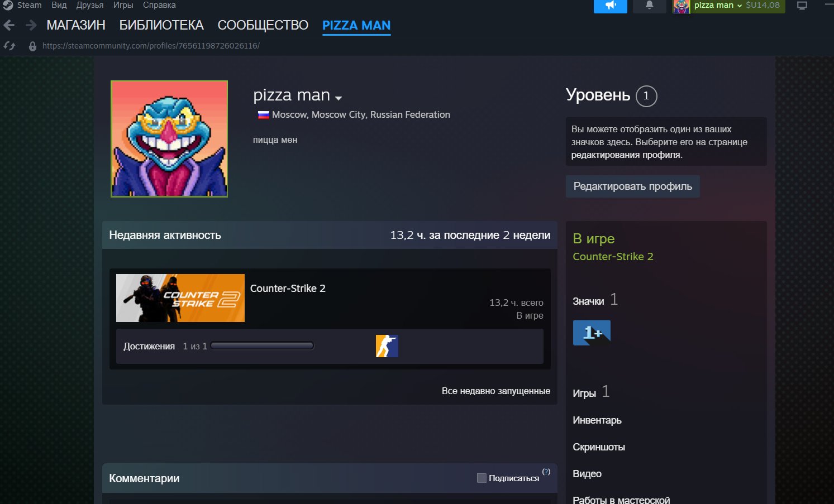The image size is (834, 504).
Task: Click 13,2 ч. всего playtime text
Action: 516,303
